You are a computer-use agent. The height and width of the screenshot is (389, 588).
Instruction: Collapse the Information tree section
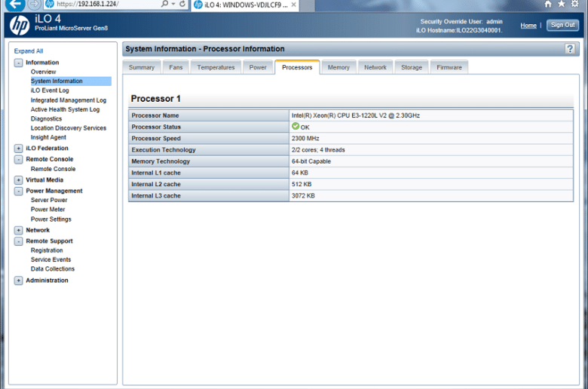pos(18,63)
